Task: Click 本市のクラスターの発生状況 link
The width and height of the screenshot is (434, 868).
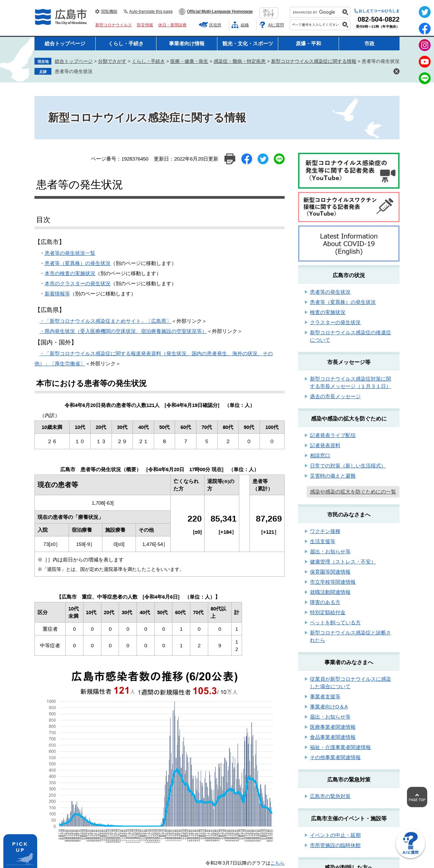Action: (77, 284)
